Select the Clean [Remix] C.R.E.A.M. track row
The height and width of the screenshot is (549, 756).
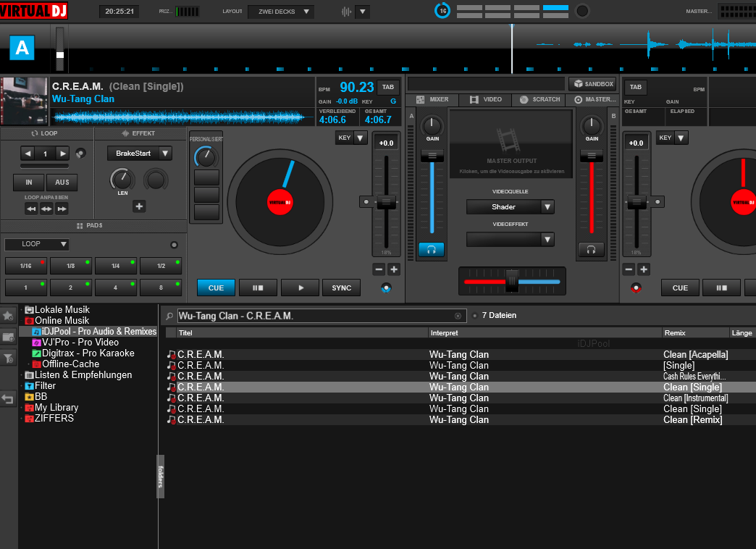(x=461, y=419)
